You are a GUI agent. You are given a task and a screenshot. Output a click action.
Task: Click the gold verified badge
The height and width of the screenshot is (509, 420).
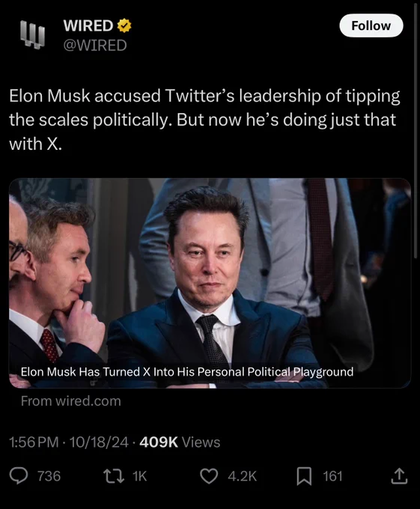124,25
